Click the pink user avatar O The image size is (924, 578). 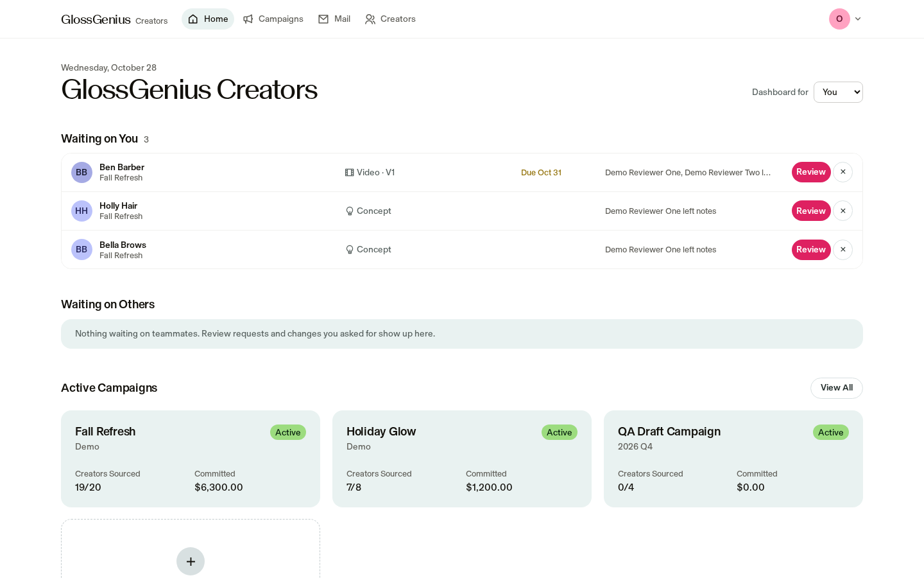(x=839, y=19)
